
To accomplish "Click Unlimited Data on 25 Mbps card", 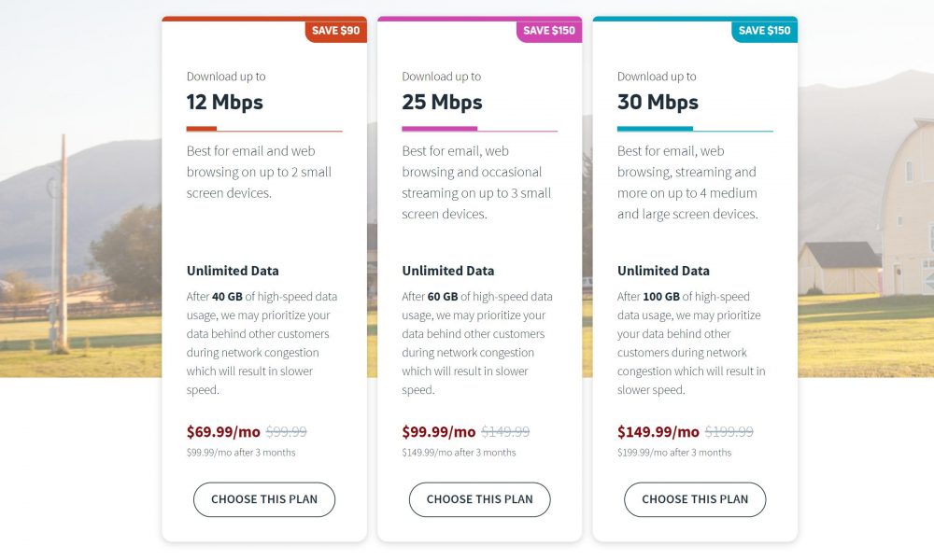I will [448, 271].
